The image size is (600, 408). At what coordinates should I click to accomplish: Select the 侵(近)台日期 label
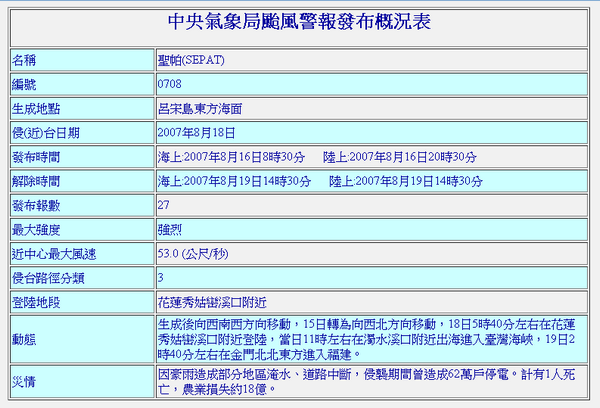[x=46, y=133]
